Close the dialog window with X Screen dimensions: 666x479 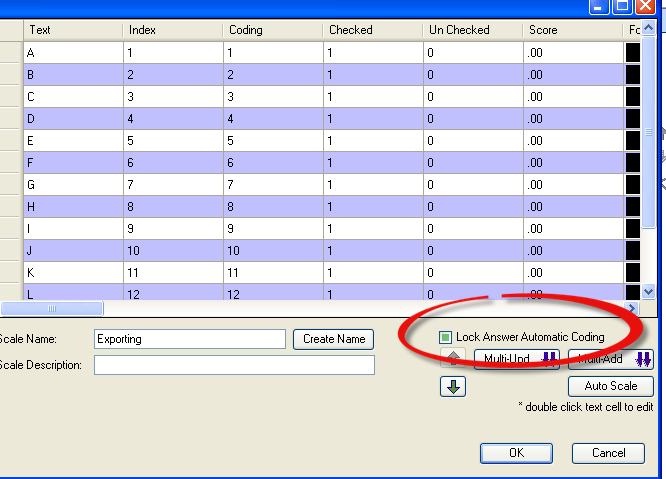click(646, 6)
